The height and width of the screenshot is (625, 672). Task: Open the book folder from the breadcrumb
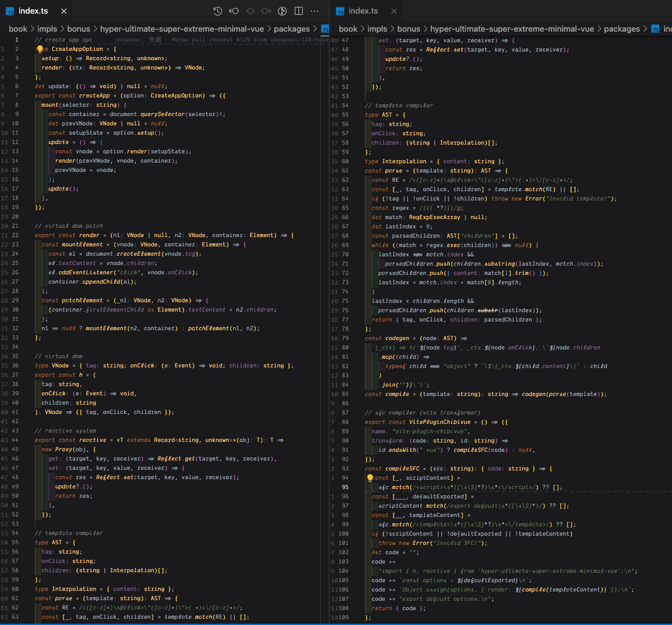click(17, 29)
